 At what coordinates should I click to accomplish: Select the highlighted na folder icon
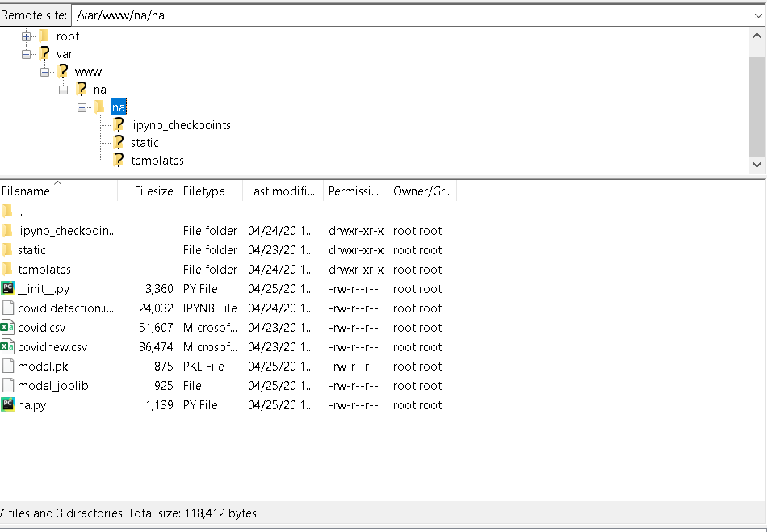click(100, 107)
